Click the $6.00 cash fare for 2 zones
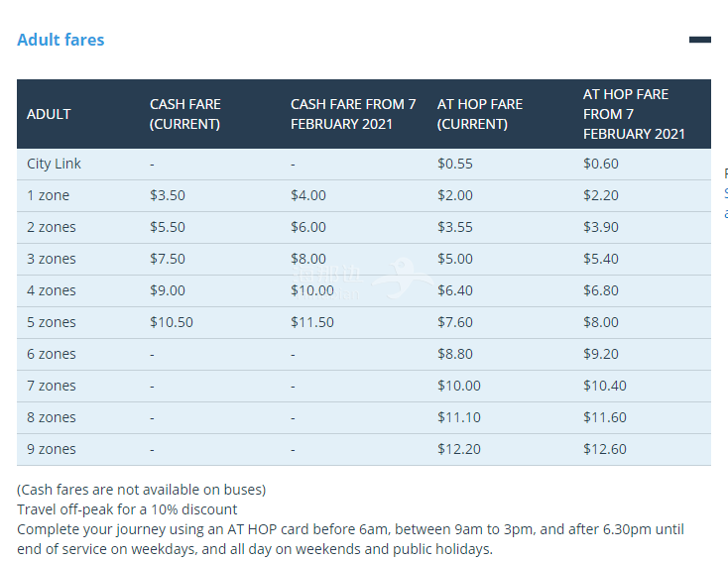 pos(308,227)
